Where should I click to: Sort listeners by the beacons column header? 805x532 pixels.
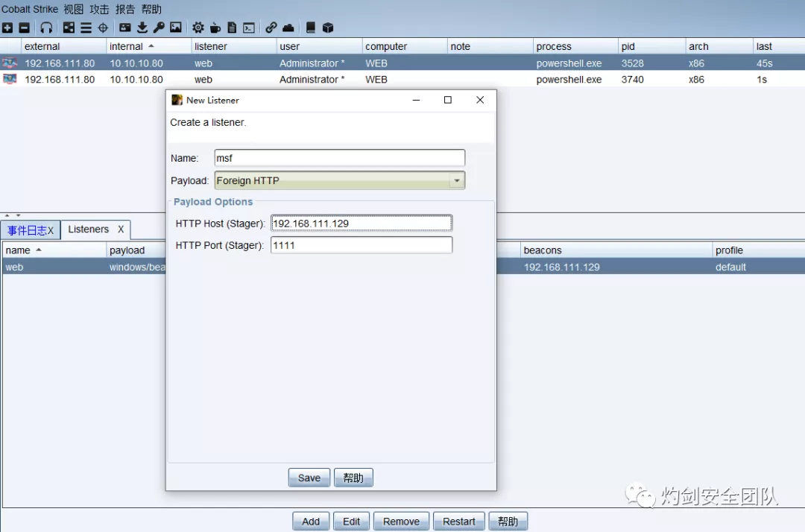coord(616,250)
